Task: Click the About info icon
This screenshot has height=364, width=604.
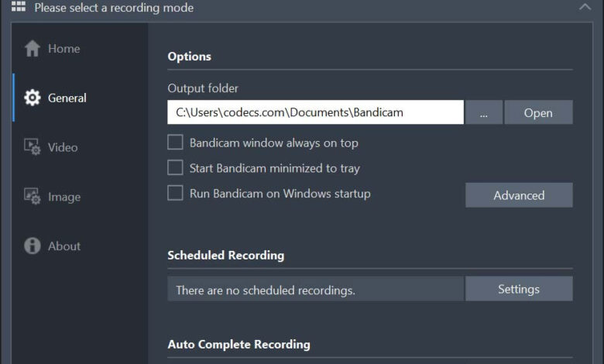Action: (x=33, y=246)
